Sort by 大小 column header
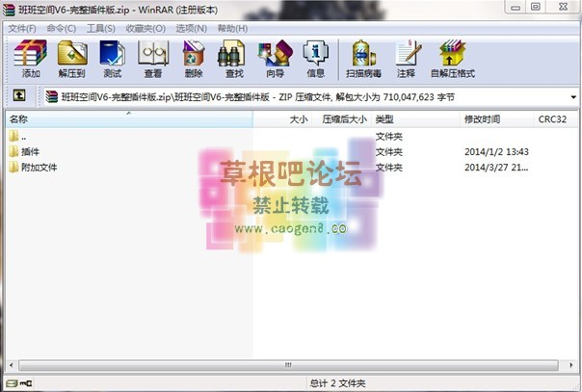This screenshot has height=392, width=582. [282, 119]
